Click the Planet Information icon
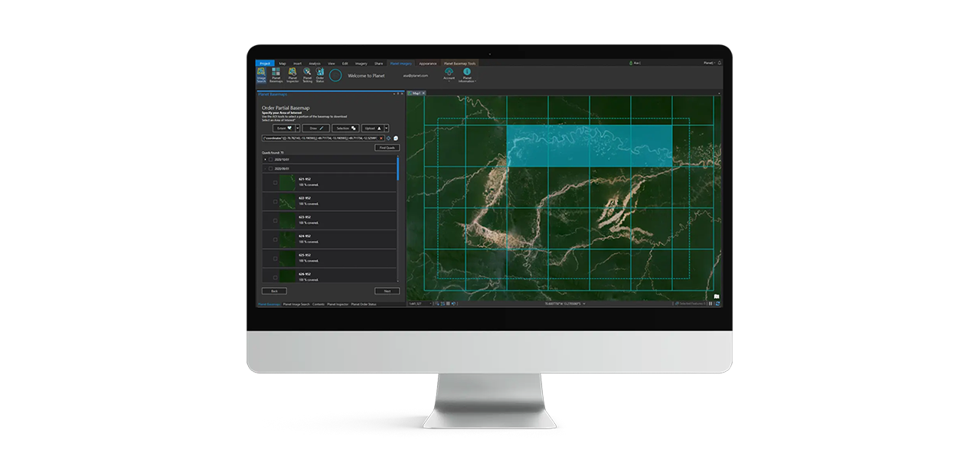This screenshot has height=459, width=980. pyautogui.click(x=467, y=75)
